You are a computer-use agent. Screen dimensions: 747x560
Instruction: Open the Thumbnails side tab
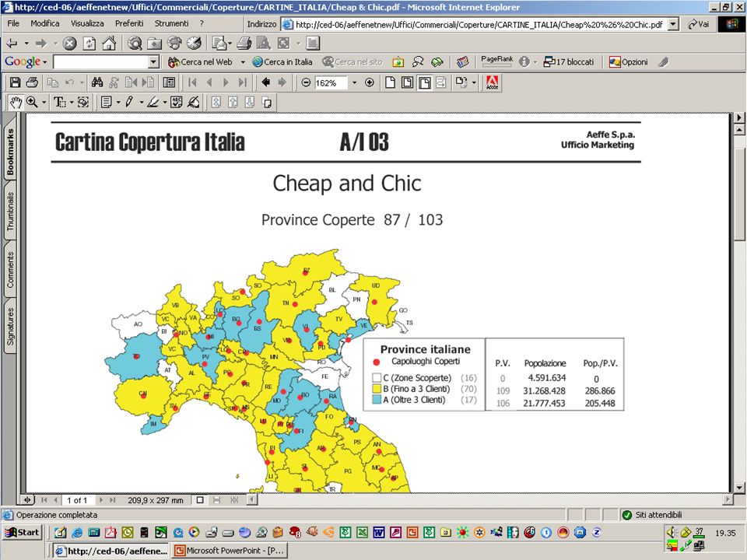tap(10, 212)
